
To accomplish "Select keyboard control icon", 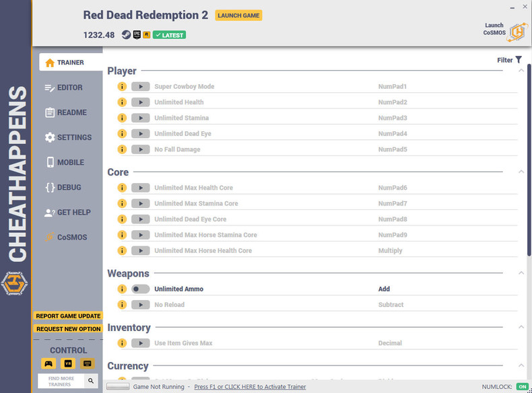I will point(87,363).
